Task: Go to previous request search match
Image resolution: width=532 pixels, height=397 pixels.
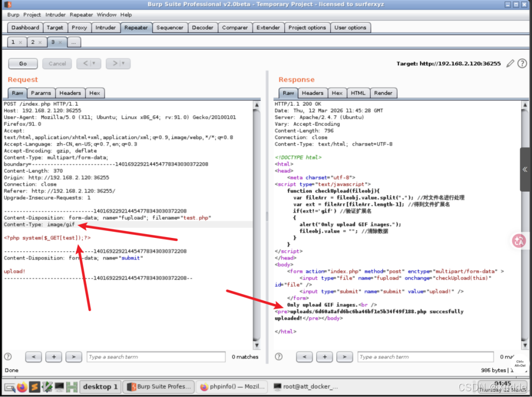Action: point(33,357)
